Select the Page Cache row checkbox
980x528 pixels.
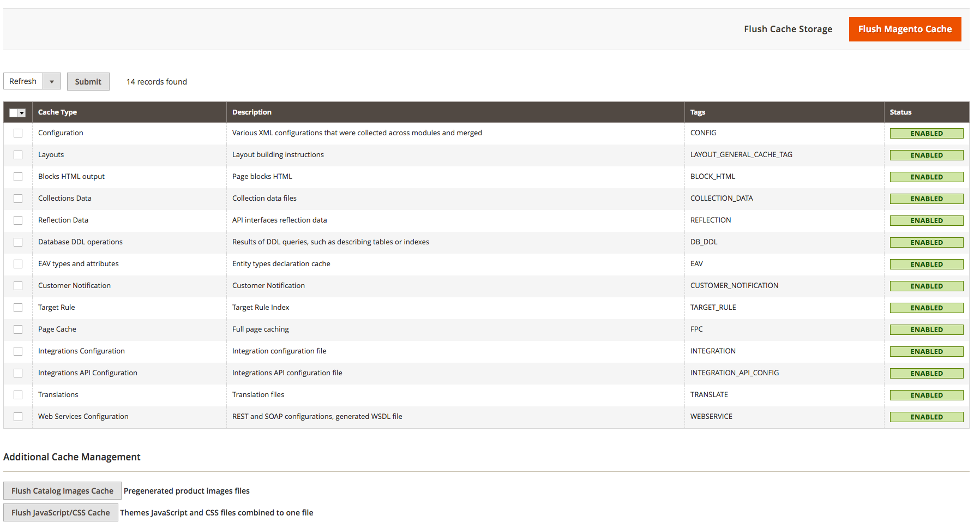tap(18, 329)
